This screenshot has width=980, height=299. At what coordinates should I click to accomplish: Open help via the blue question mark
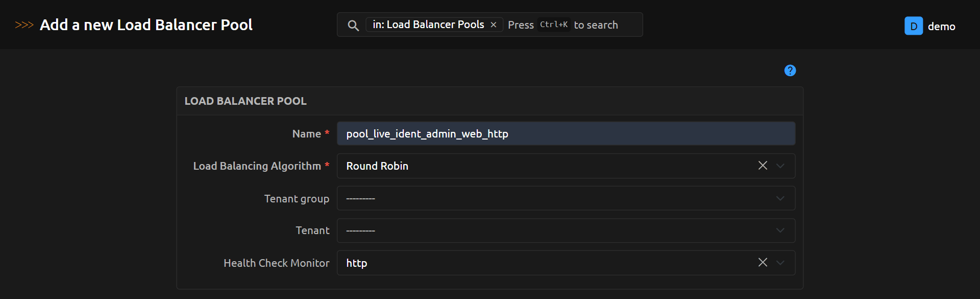click(790, 71)
